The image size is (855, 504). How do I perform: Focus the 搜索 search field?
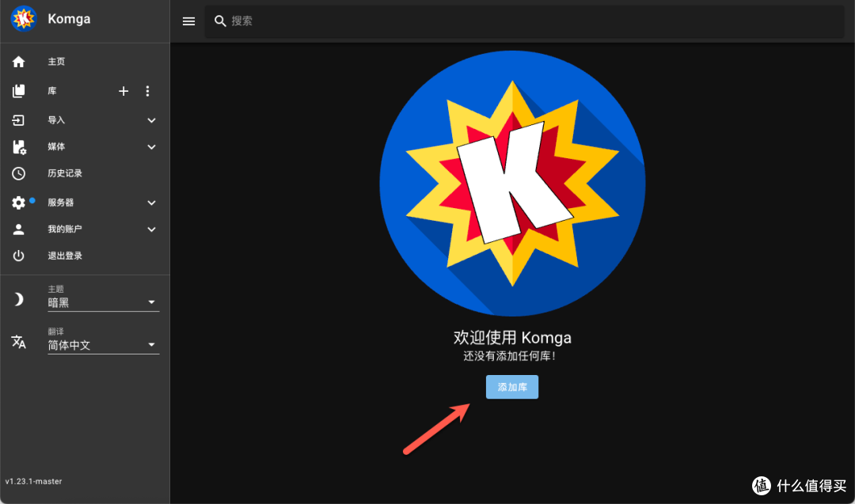point(525,21)
